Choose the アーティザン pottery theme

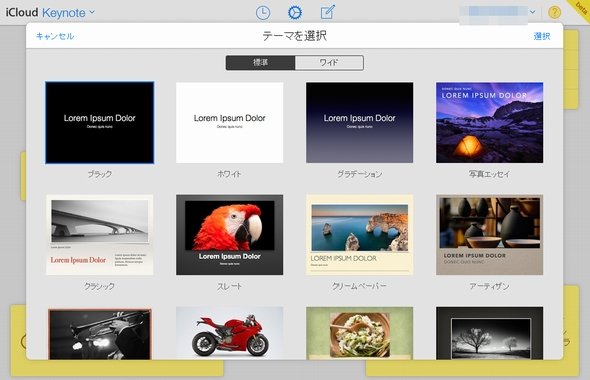[x=490, y=235]
